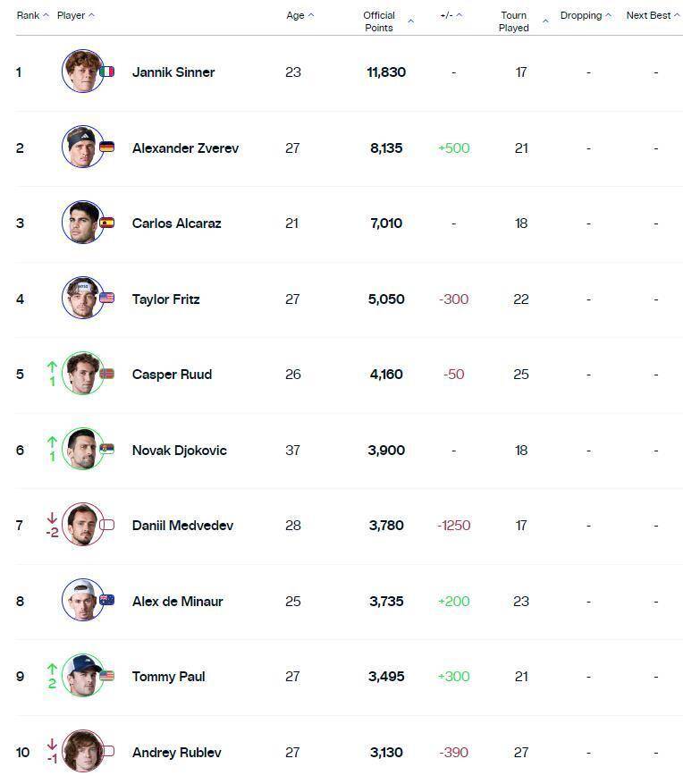This screenshot has width=683, height=784.
Task: Sort by the Dropping column header
Action: [x=586, y=15]
